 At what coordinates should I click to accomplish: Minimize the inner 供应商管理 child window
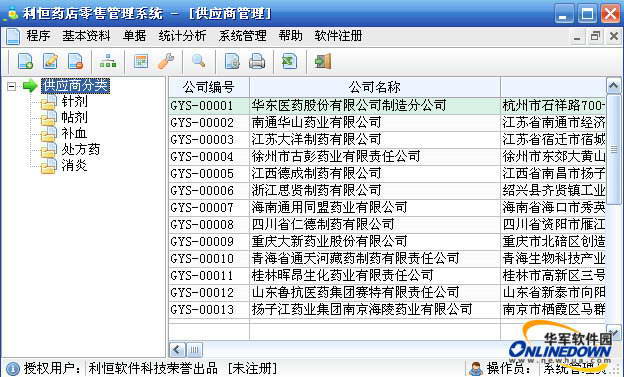coord(577,37)
